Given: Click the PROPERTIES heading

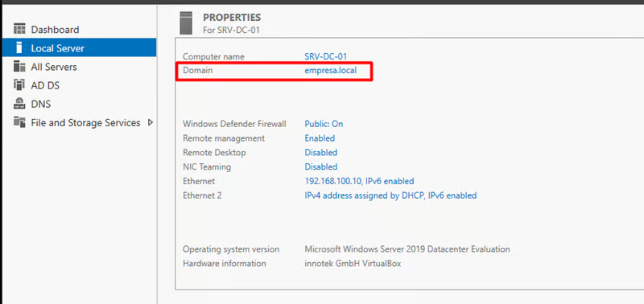Looking at the screenshot, I should 232,18.
